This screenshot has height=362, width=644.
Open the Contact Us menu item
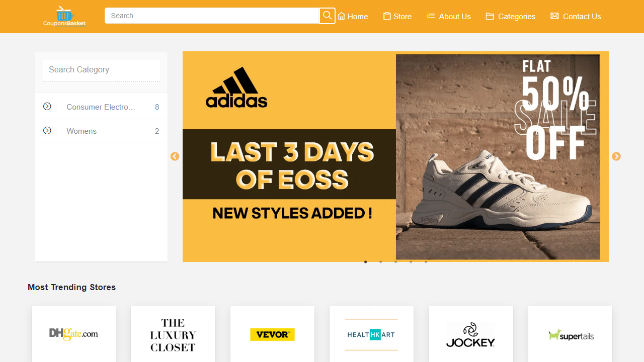tap(581, 16)
